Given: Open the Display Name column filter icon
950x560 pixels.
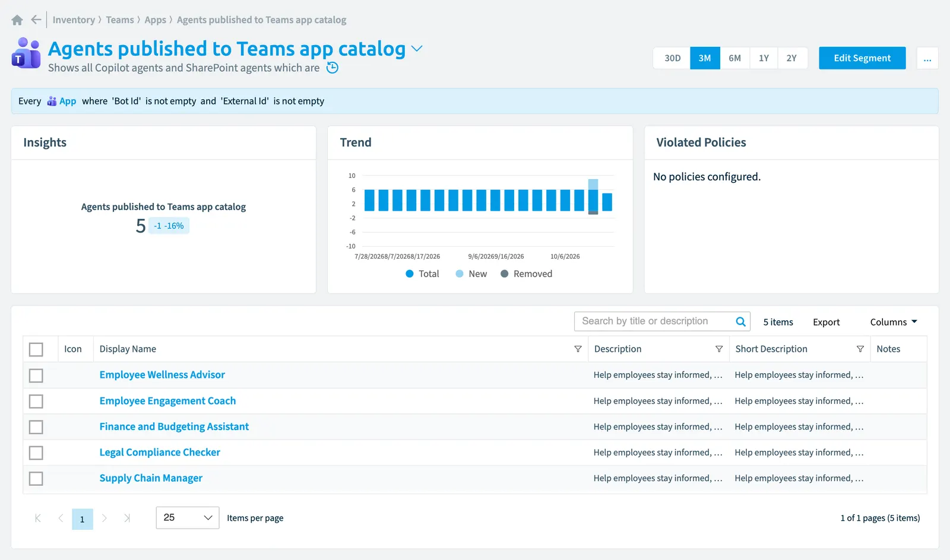Looking at the screenshot, I should [578, 349].
